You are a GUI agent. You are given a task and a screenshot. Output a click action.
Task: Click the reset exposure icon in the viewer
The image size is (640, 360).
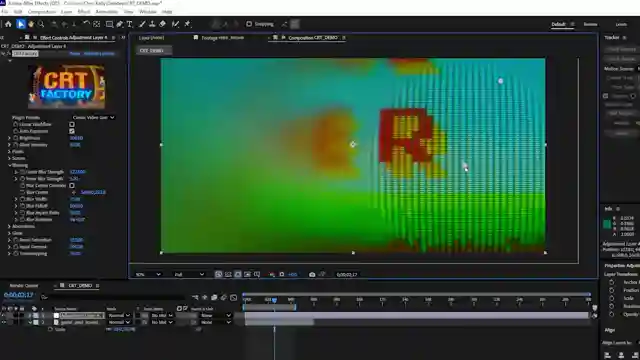pos(282,275)
